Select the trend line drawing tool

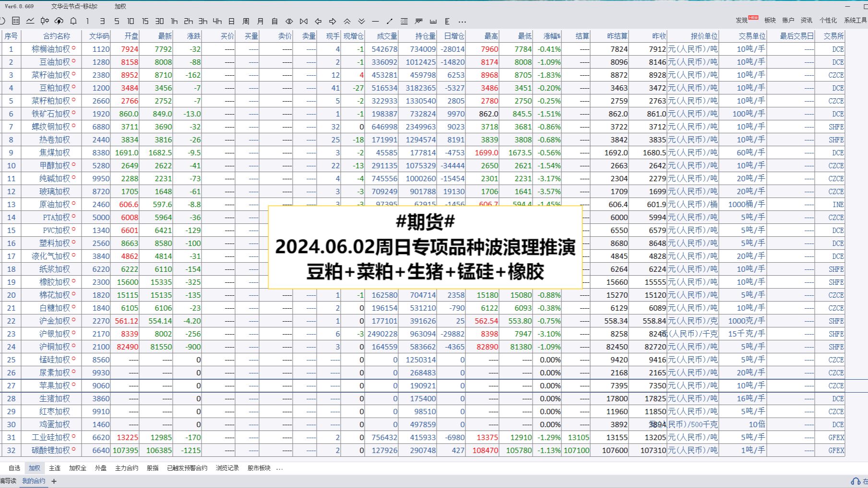pyautogui.click(x=390, y=21)
